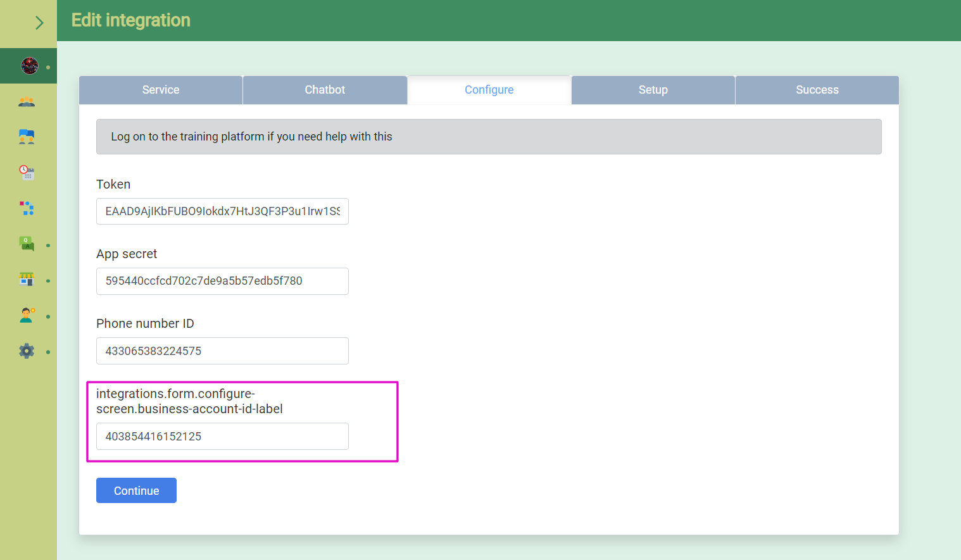The height and width of the screenshot is (560, 961).
Task: Click the business account ID input field
Action: 222,437
